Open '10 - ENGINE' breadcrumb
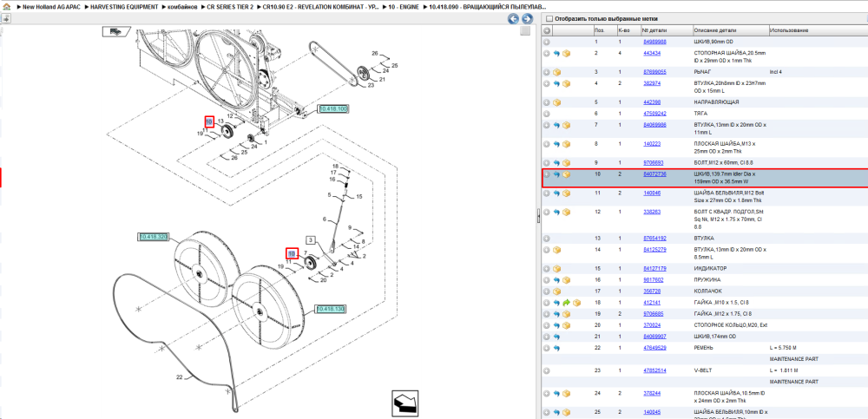The width and height of the screenshot is (868, 419). 402,7
